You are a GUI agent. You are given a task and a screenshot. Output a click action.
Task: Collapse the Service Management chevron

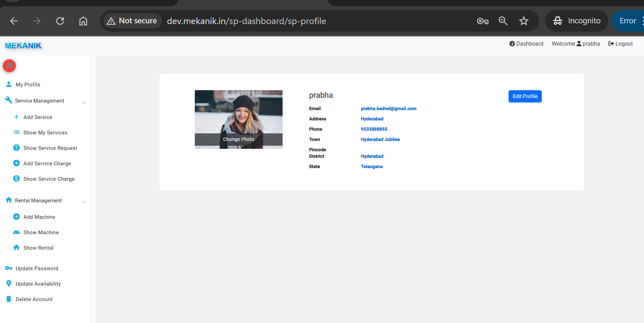pyautogui.click(x=84, y=103)
